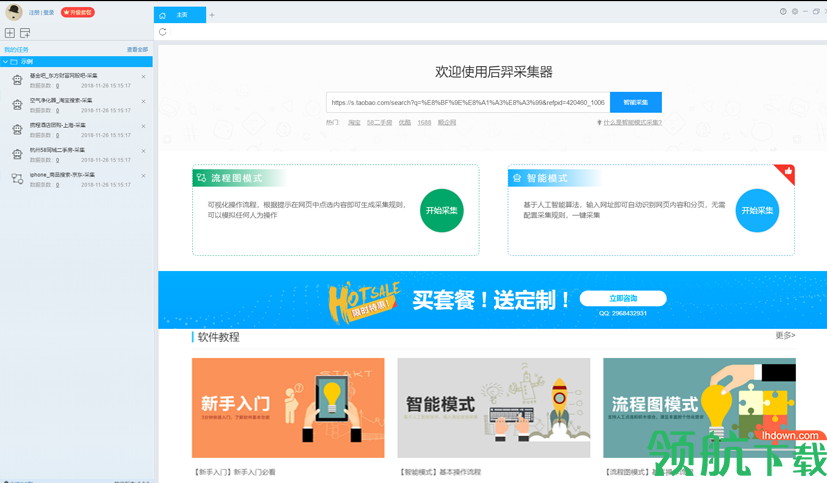Click the user avatar with the hat
Image resolution: width=827 pixels, height=483 pixels.
14,12
